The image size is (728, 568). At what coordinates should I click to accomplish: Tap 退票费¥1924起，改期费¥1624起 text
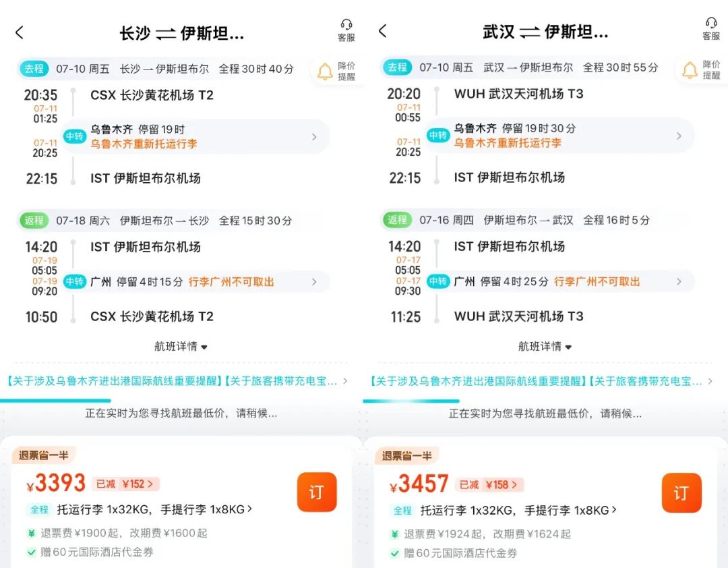(x=487, y=534)
